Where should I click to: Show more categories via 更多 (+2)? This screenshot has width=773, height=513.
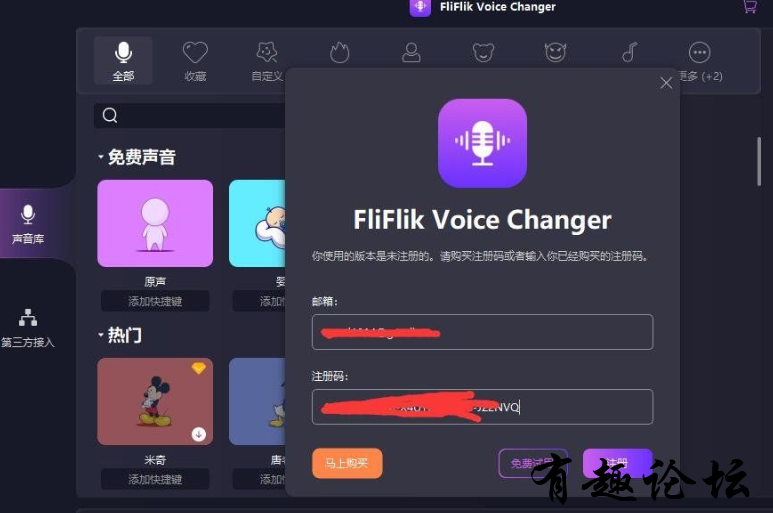(x=700, y=61)
